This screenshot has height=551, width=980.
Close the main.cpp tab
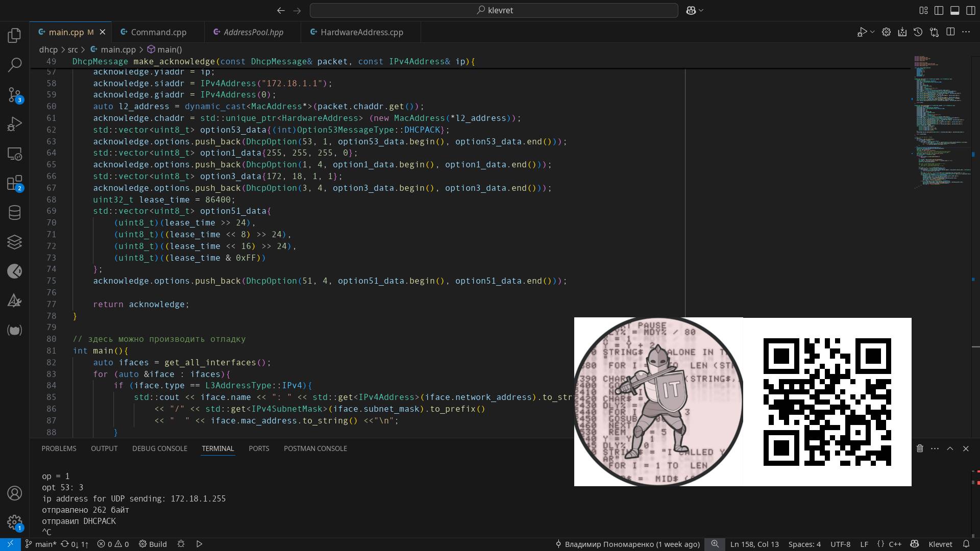pyautogui.click(x=103, y=32)
